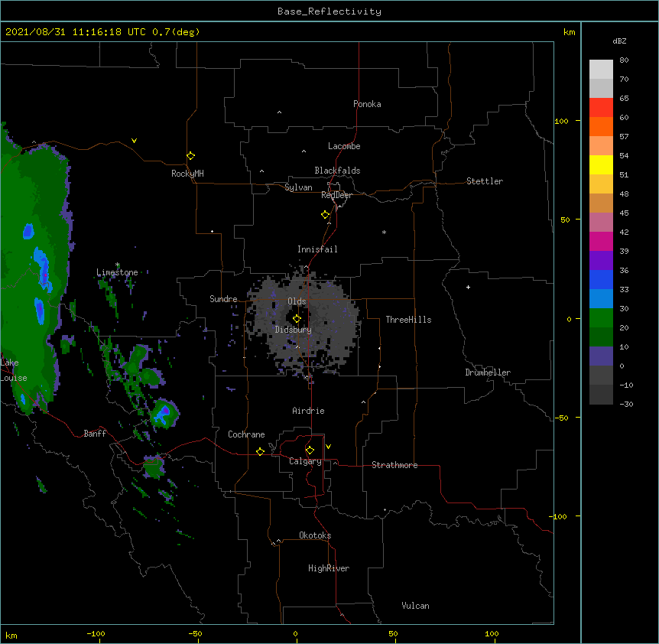Click the Innisfail label
Screen dimensions: 659x644
tap(317, 249)
